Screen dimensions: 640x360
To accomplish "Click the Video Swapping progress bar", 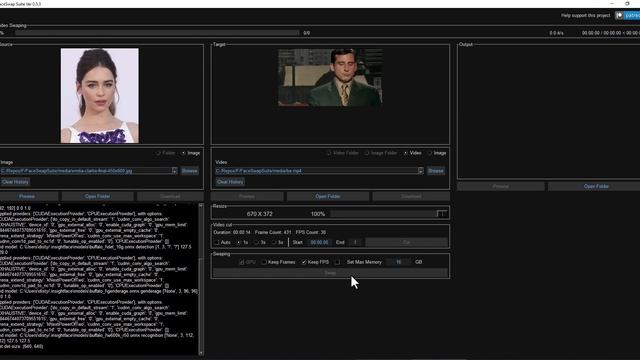I will [x=157, y=33].
